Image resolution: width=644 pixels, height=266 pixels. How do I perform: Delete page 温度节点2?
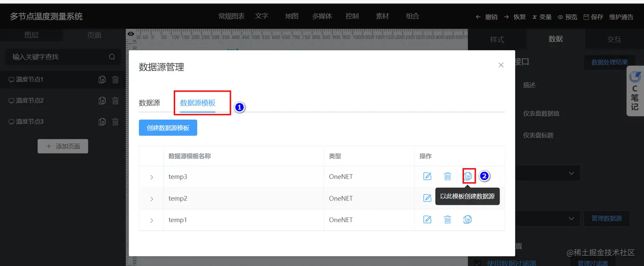(115, 101)
